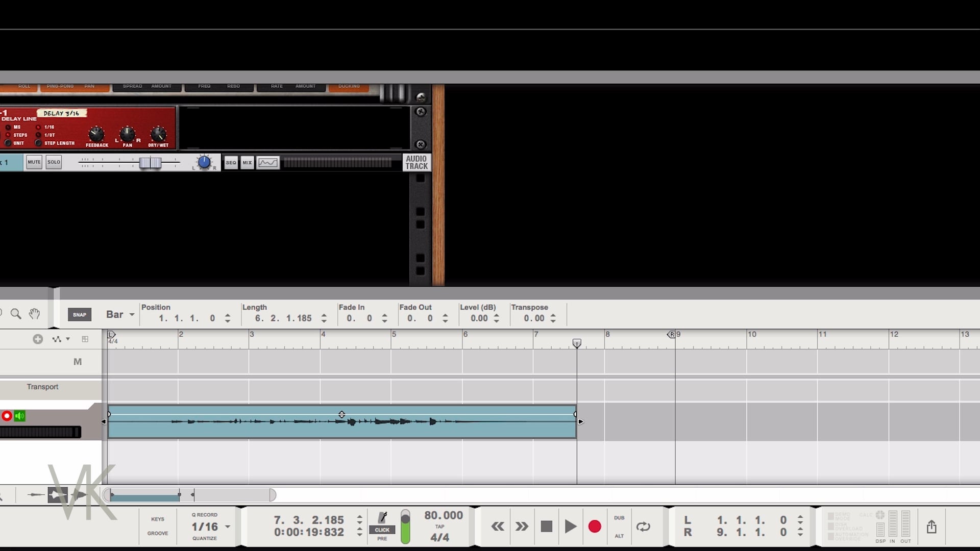Click the SEQ button on audio track
The width and height of the screenshot is (980, 551).
(x=231, y=163)
